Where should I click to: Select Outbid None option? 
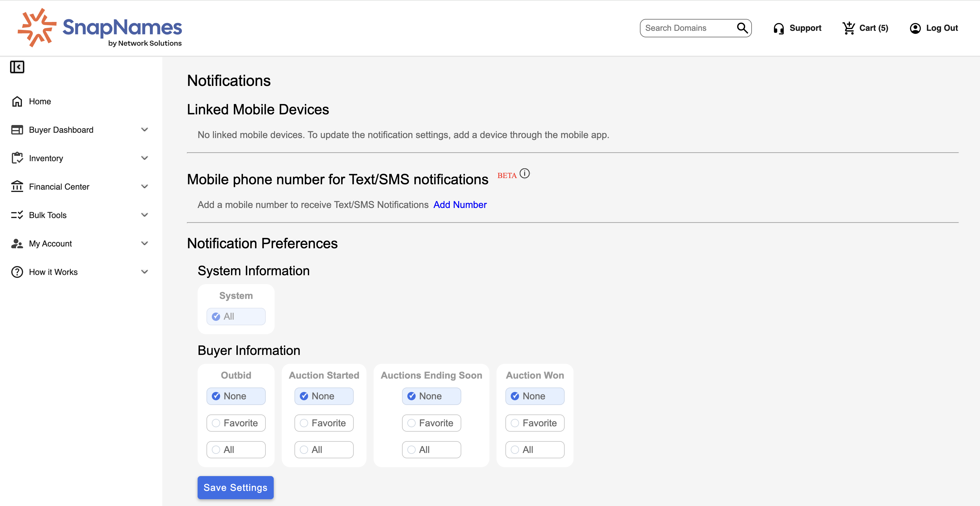click(x=236, y=396)
